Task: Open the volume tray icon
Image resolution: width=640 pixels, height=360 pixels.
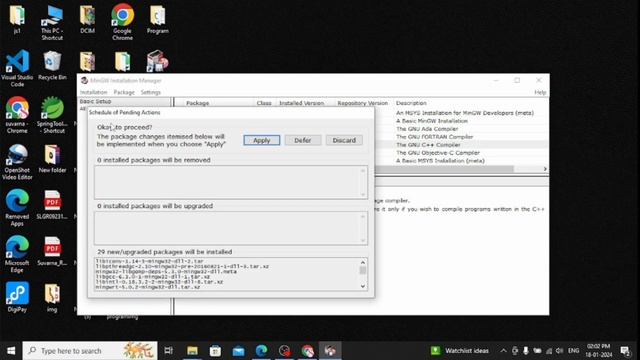Action: coord(560,351)
